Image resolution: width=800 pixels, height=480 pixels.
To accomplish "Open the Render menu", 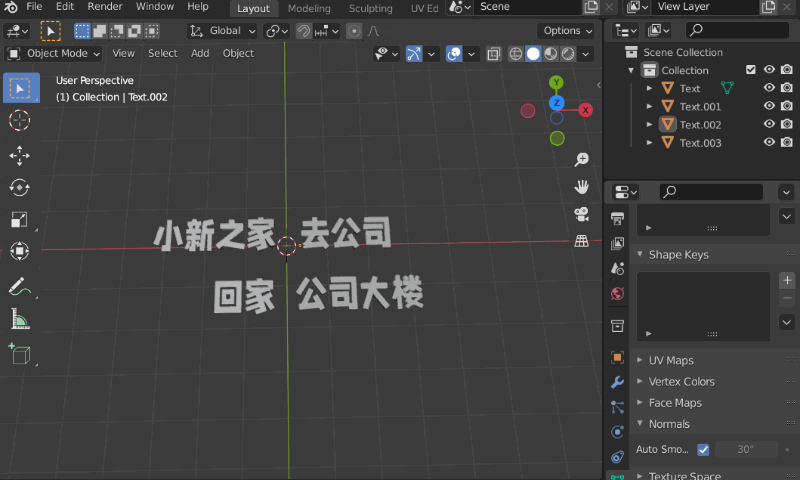I will tap(105, 7).
